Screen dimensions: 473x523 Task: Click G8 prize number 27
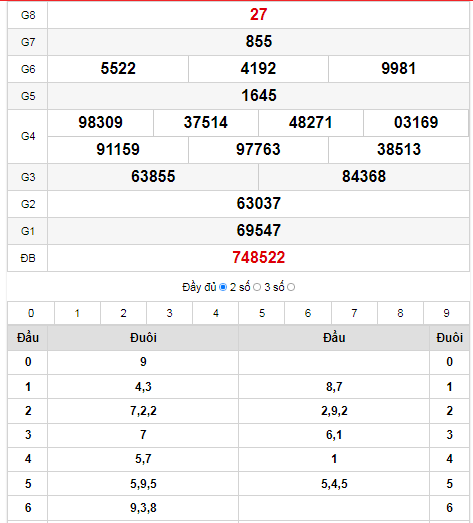259,15
